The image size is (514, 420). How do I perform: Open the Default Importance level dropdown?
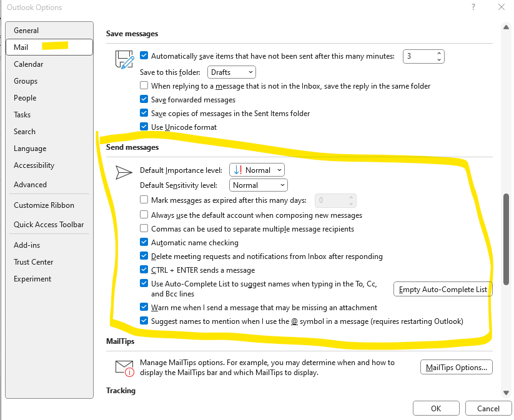[x=257, y=170]
